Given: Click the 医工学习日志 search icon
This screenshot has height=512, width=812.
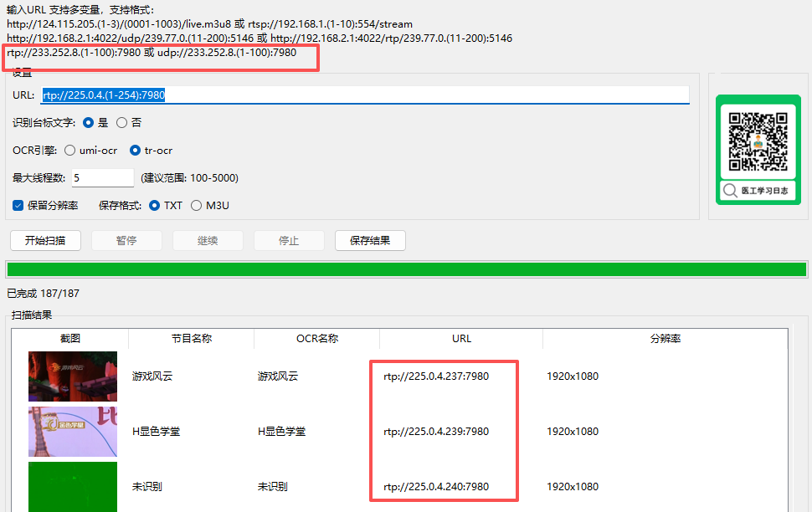Looking at the screenshot, I should [731, 191].
